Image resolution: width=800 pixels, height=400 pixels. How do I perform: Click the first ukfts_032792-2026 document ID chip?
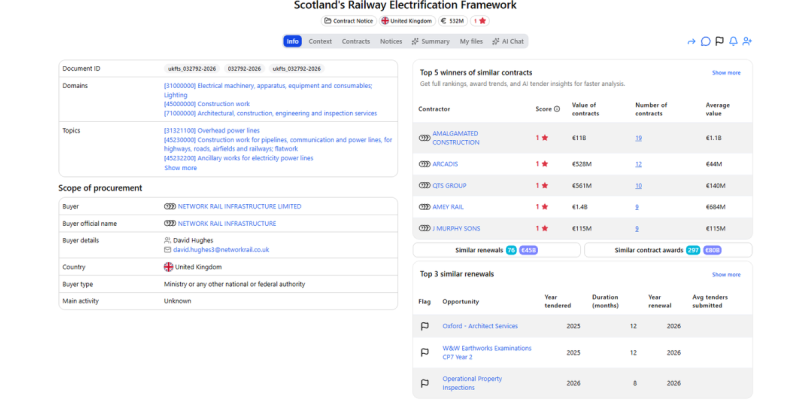(192, 68)
